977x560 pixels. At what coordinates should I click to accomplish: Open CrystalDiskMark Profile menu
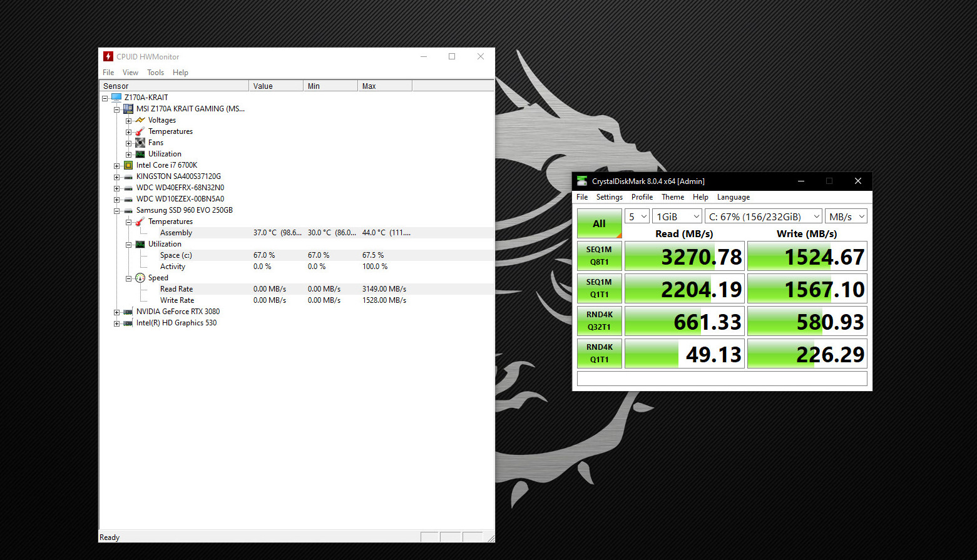tap(642, 197)
